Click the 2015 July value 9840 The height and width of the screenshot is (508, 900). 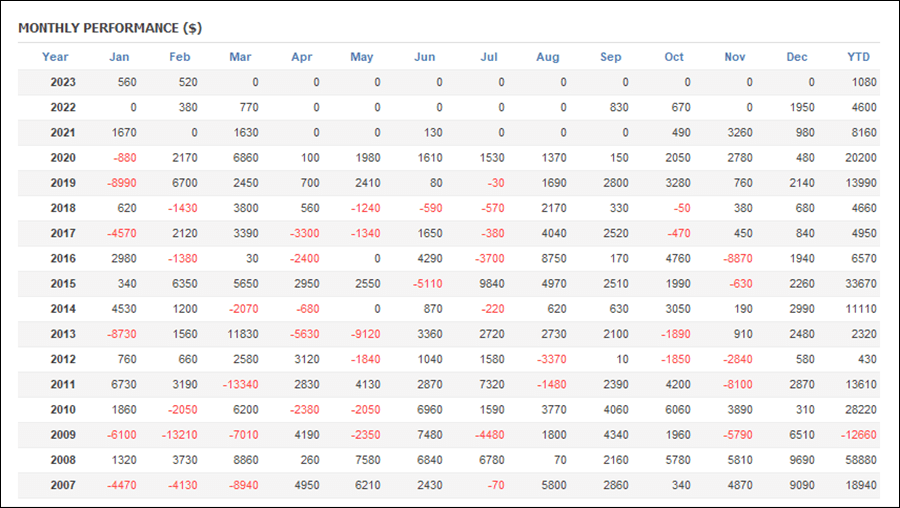[x=492, y=284]
